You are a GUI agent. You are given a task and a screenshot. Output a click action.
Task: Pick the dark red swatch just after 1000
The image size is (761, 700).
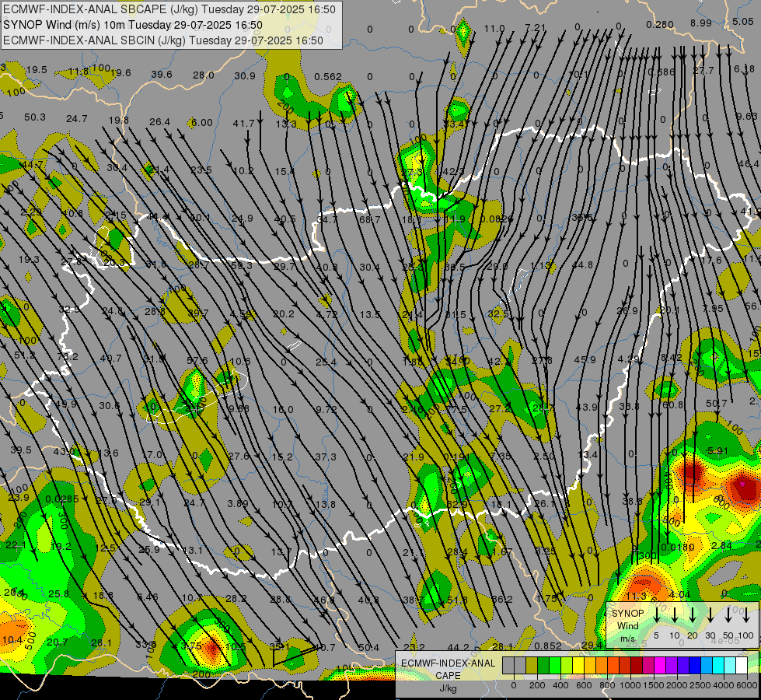(x=637, y=666)
